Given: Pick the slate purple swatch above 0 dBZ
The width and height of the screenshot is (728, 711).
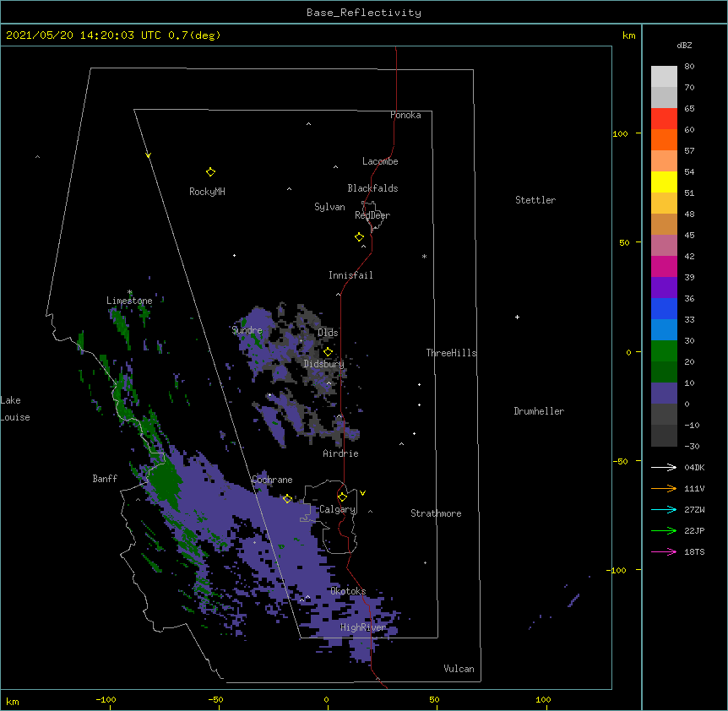Looking at the screenshot, I should [664, 393].
